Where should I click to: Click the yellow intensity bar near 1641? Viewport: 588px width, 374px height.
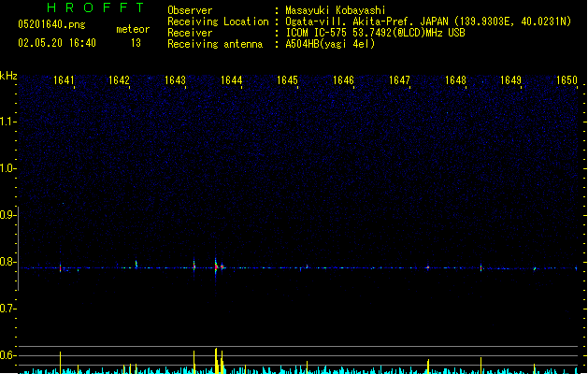click(x=61, y=363)
